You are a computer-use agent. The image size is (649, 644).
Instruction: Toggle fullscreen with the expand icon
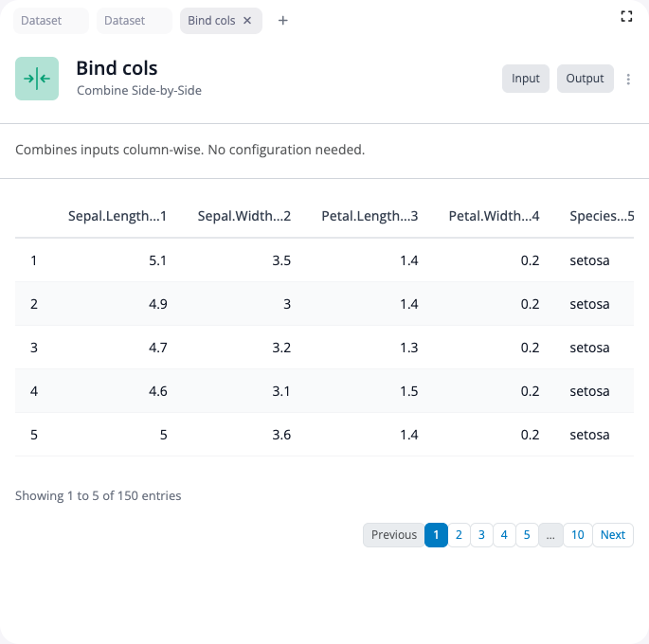coord(625,16)
